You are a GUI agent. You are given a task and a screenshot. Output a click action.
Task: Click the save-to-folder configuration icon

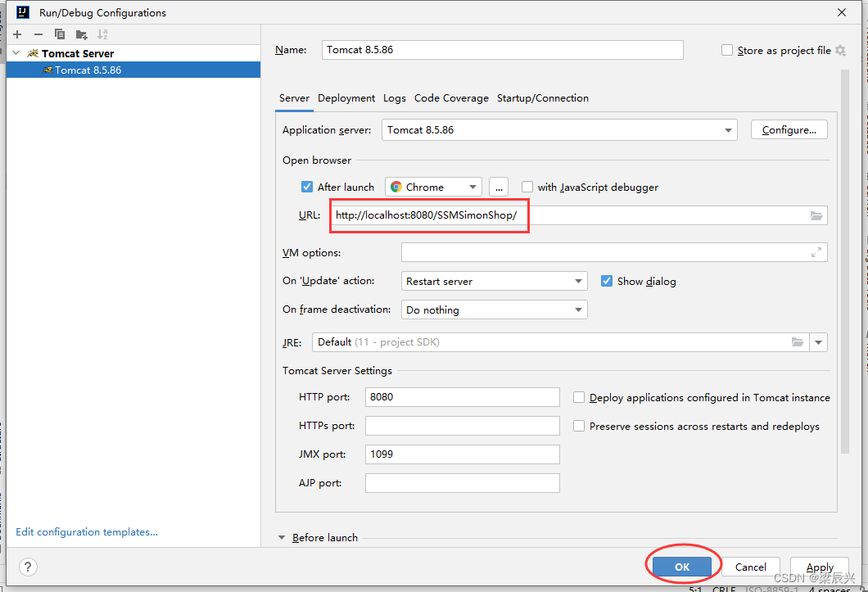coord(81,34)
